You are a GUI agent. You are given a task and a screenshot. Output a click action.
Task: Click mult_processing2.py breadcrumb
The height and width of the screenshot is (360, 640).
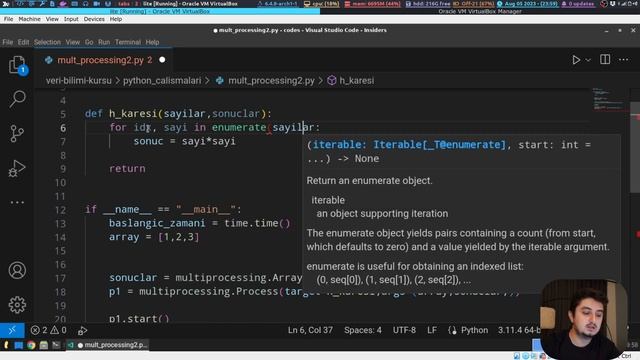[x=271, y=80]
